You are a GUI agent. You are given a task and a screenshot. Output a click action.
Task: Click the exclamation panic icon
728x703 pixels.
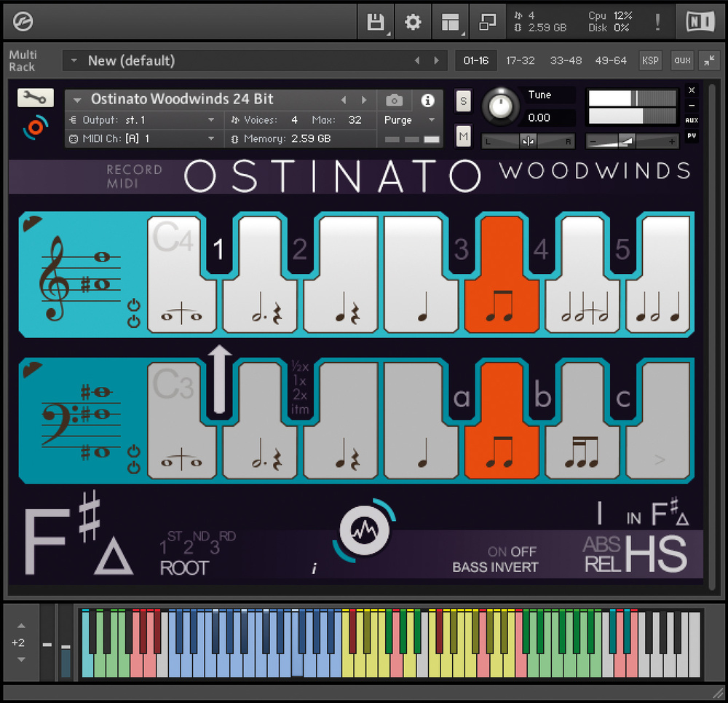pos(658,23)
